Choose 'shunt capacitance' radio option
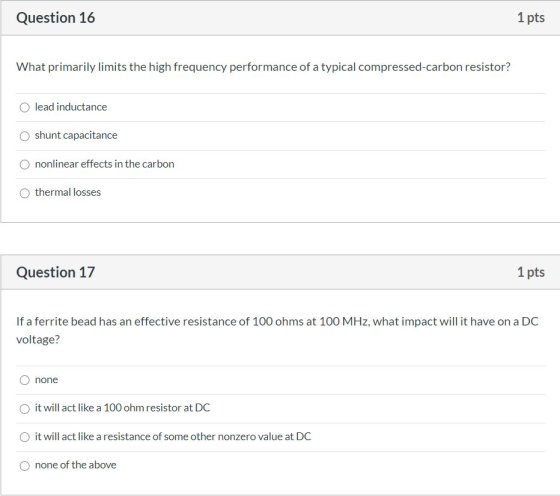 (25, 136)
